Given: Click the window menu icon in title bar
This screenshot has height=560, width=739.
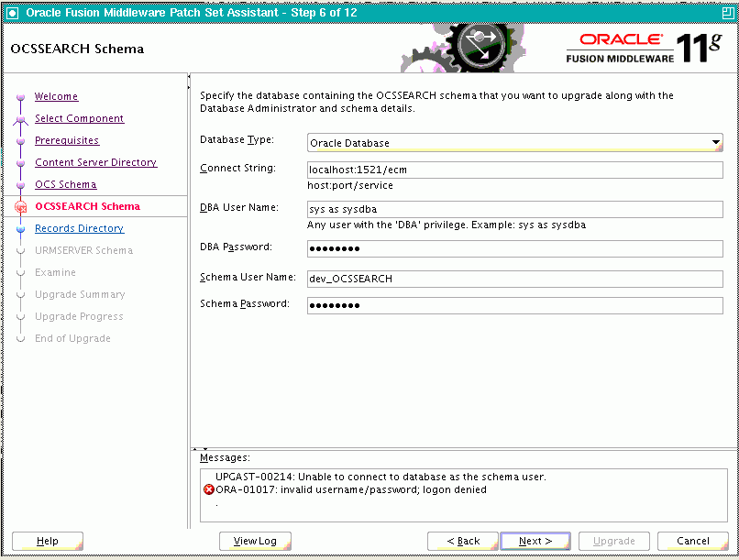Looking at the screenshot, I should click(x=13, y=13).
